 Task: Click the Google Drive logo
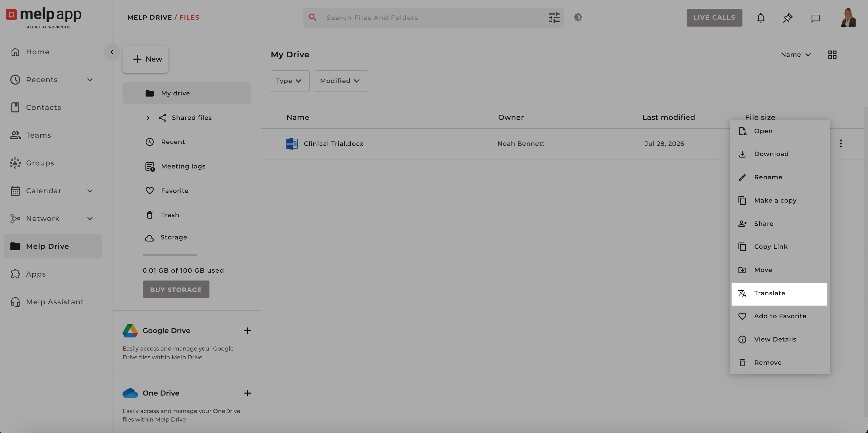tap(130, 330)
